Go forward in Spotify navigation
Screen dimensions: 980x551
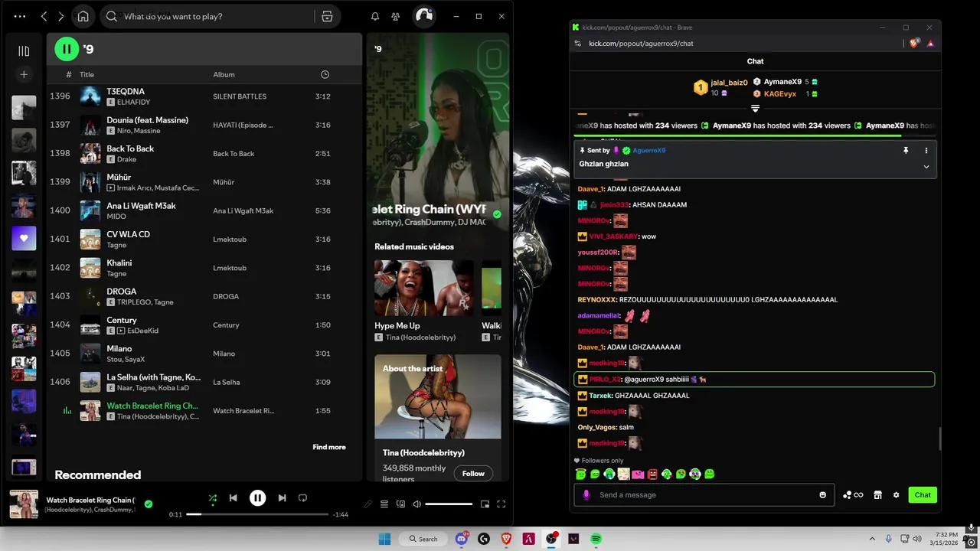61,16
